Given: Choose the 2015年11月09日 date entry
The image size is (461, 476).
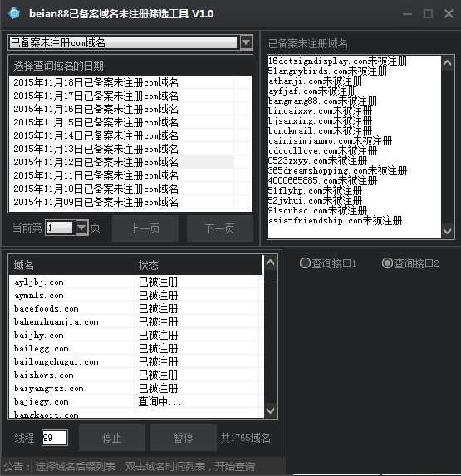Looking at the screenshot, I should tap(121, 202).
